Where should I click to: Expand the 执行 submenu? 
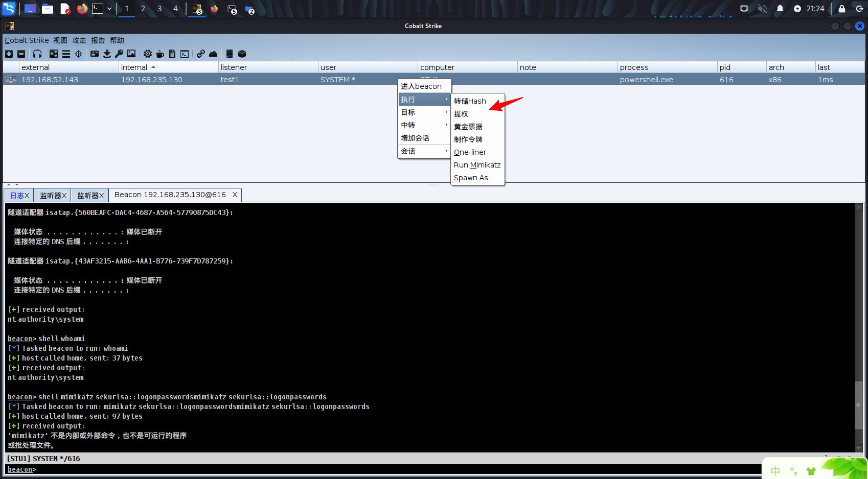424,100
